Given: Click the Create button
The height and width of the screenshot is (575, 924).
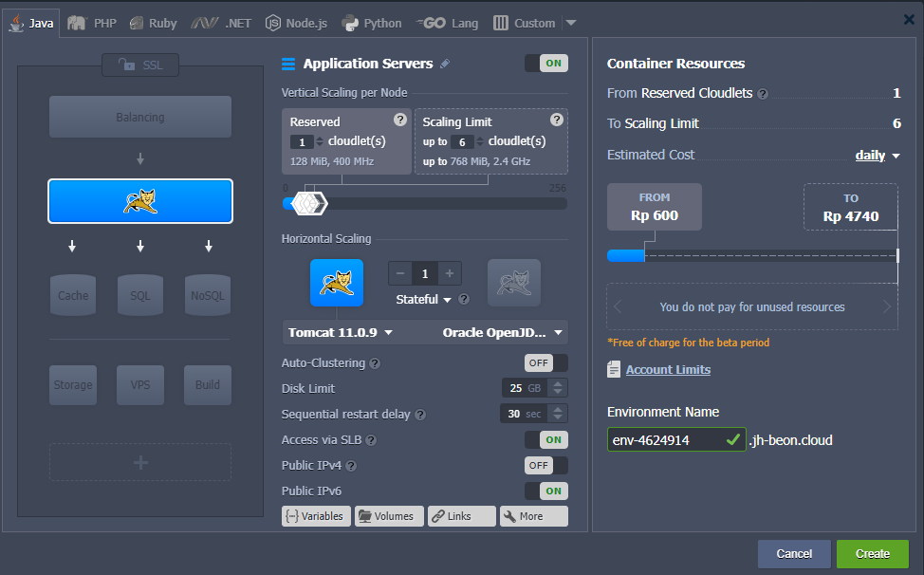Looking at the screenshot, I should [872, 554].
